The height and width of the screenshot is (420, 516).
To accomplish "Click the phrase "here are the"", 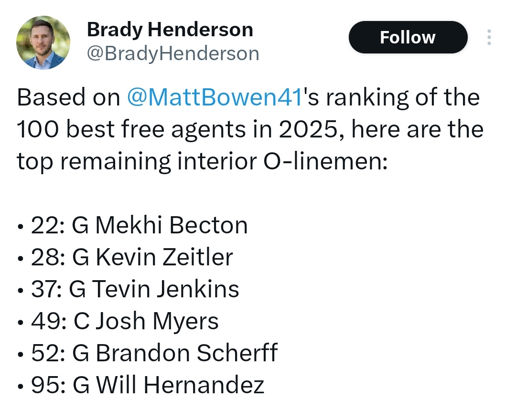I will (417, 129).
